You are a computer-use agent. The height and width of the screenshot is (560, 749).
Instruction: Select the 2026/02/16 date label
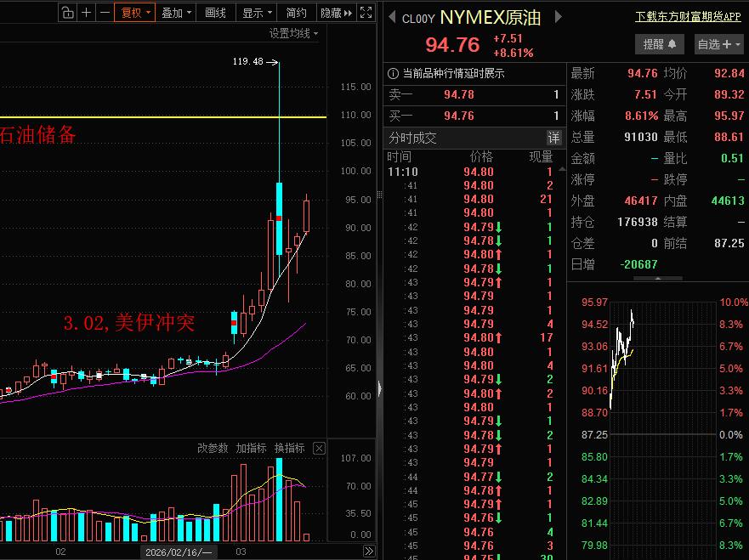click(179, 552)
